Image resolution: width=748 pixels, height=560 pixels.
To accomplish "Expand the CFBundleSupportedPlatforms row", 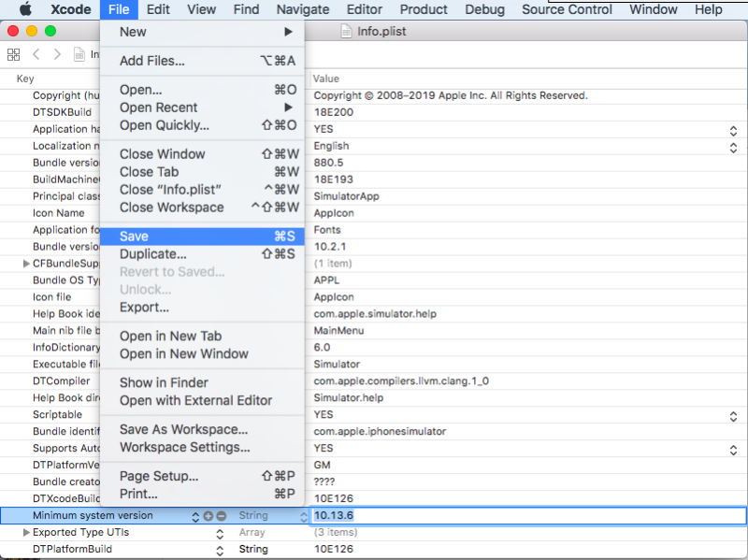I will (x=26, y=264).
